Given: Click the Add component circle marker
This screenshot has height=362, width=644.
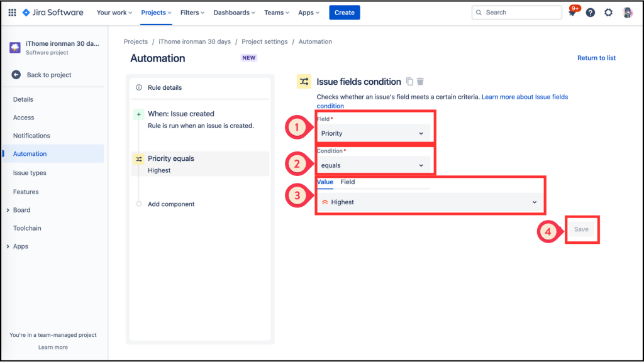Looking at the screenshot, I should 139,204.
